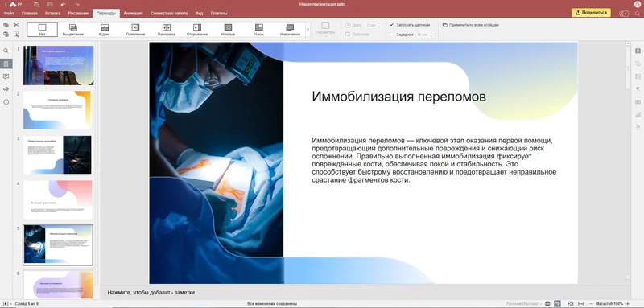The image size is (644, 308).
Task: Click the Paste icon in ribbon
Action: pyautogui.click(x=6, y=35)
